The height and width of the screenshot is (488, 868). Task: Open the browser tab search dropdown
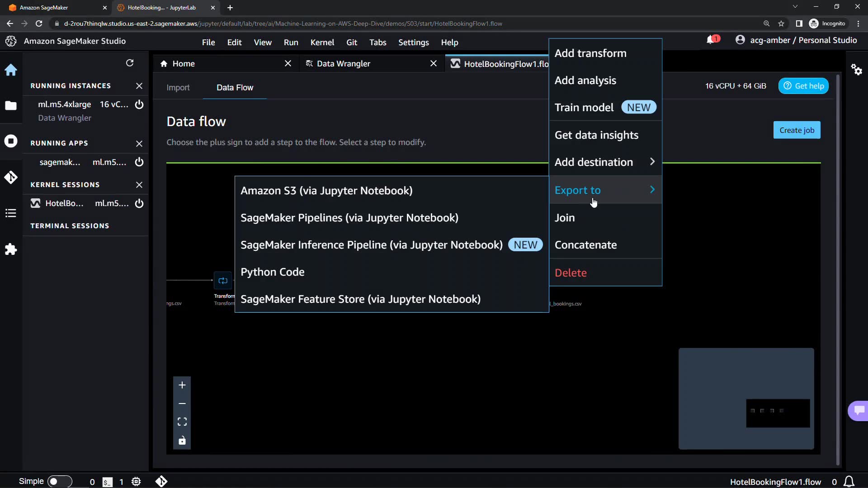(x=795, y=7)
